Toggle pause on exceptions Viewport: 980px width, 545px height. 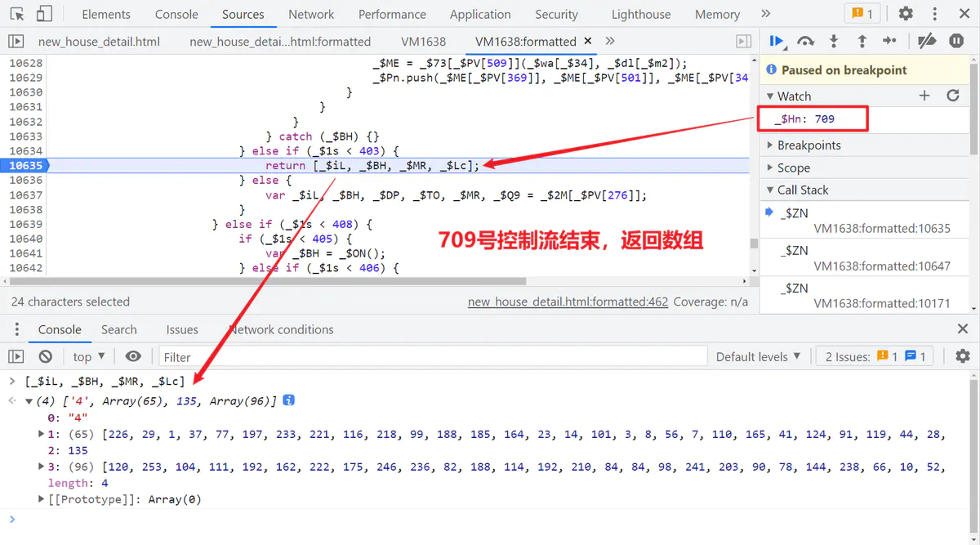coord(955,41)
